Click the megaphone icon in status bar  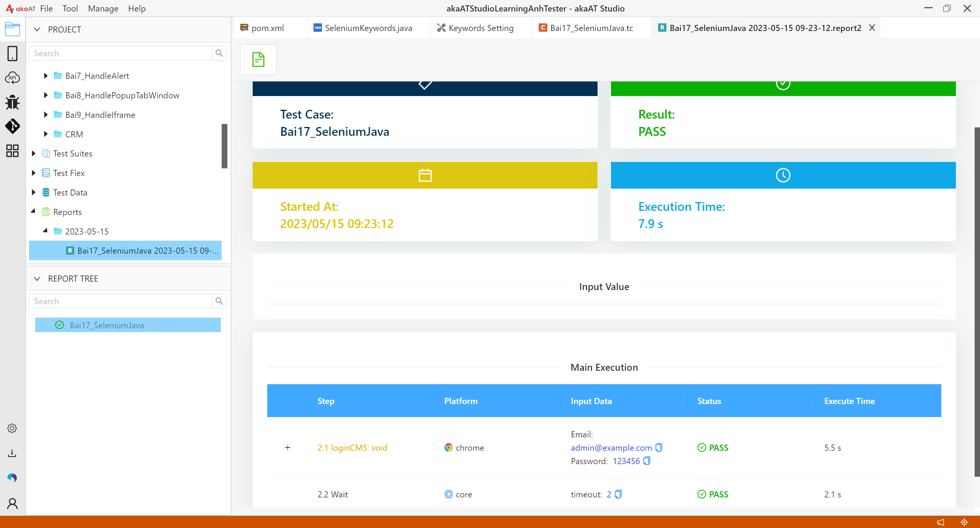click(x=941, y=522)
